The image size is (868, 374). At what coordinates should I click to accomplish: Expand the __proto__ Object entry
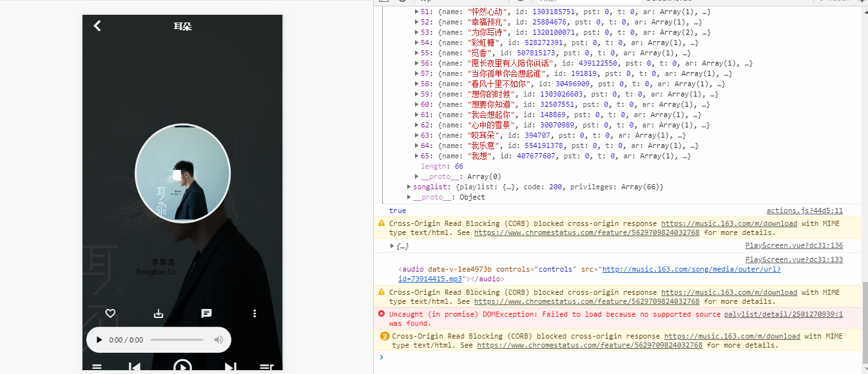[x=409, y=196]
